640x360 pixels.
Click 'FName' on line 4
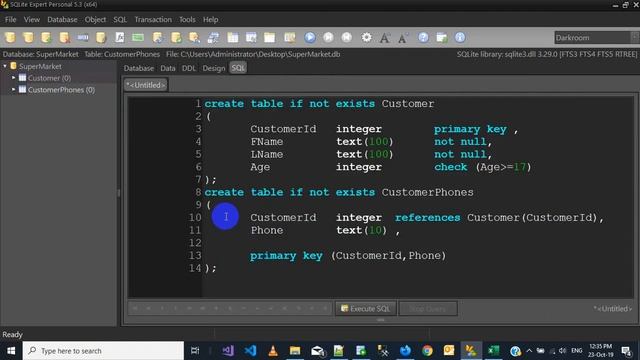tap(267, 142)
